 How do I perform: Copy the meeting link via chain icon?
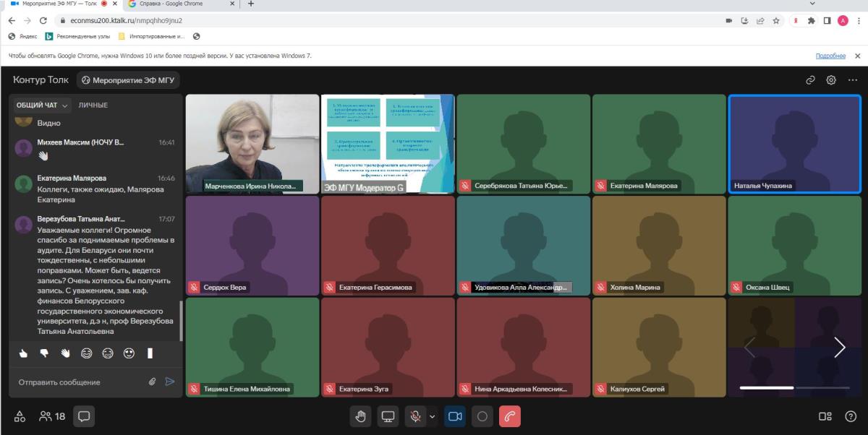pyautogui.click(x=811, y=80)
